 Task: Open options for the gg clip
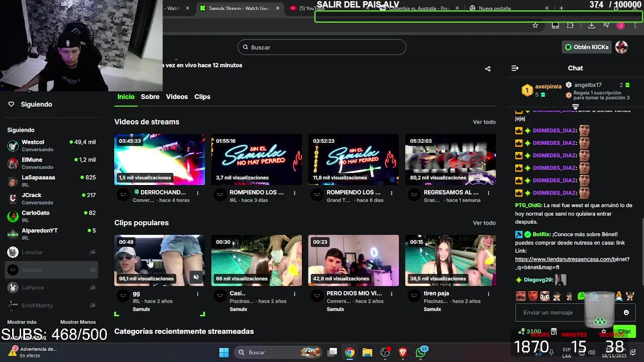coord(198,294)
